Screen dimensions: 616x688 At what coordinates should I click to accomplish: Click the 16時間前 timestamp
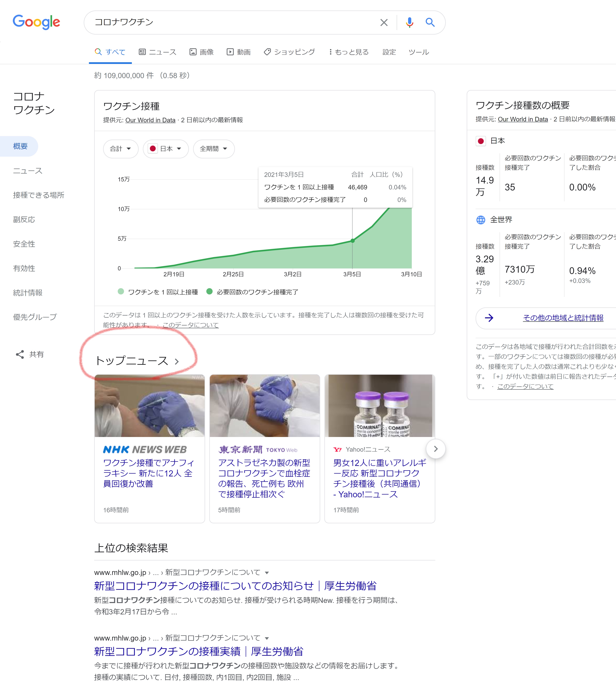[x=116, y=510]
